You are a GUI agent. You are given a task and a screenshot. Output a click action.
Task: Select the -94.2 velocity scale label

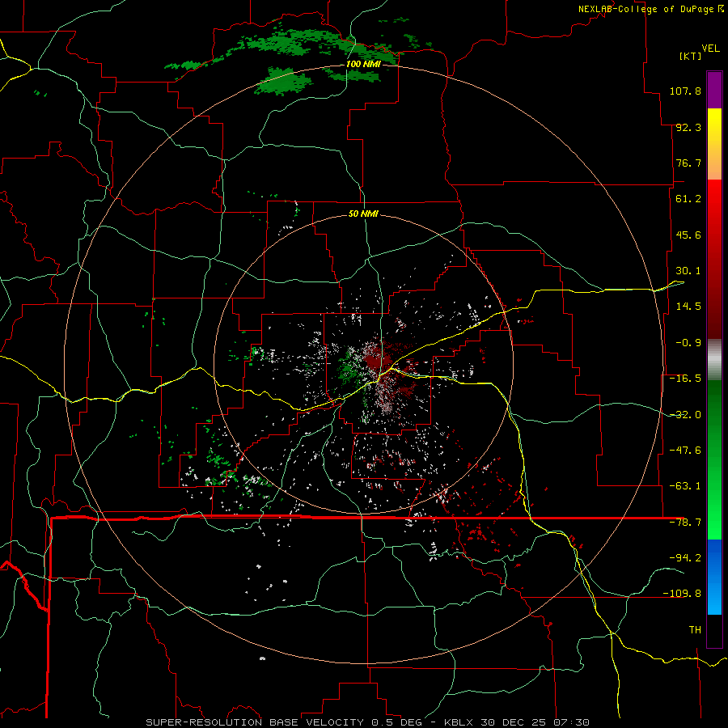pos(685,557)
